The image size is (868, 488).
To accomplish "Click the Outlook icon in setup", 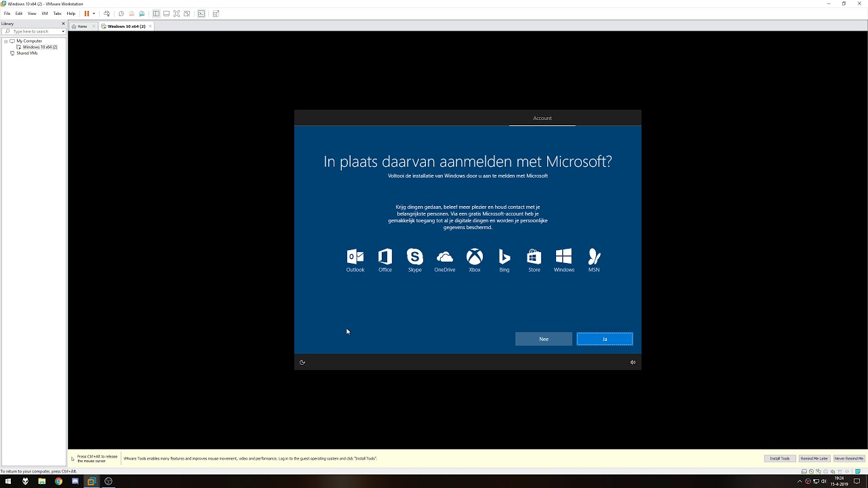I will click(355, 257).
